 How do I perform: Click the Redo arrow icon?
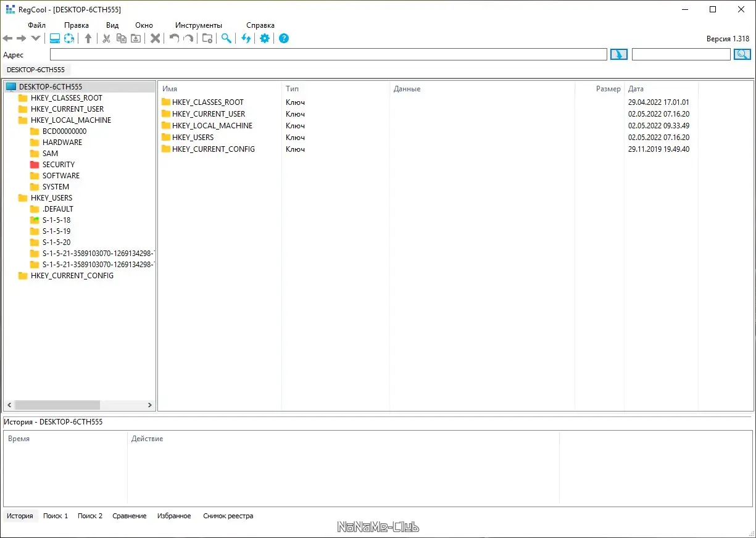[189, 38]
